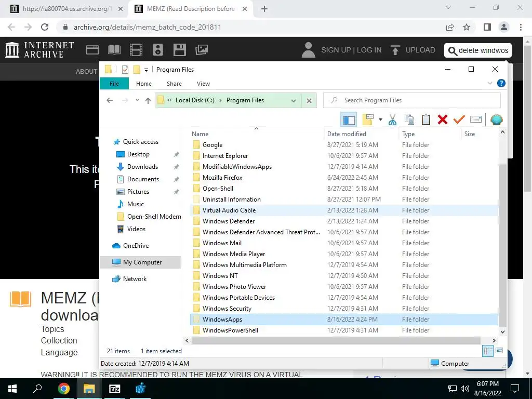Open a new Chrome tab with plus
532x399 pixels.
264,9
